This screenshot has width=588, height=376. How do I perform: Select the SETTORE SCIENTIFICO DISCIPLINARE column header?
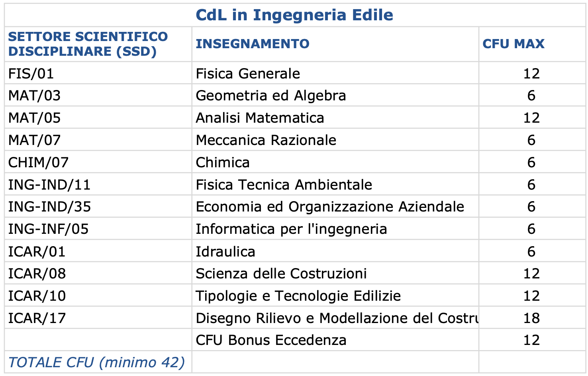pos(88,44)
